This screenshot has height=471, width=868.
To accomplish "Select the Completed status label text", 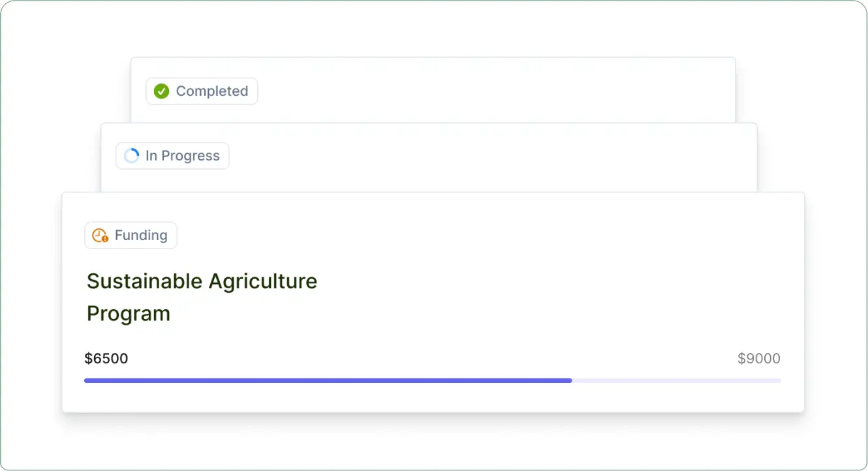I will pos(212,91).
